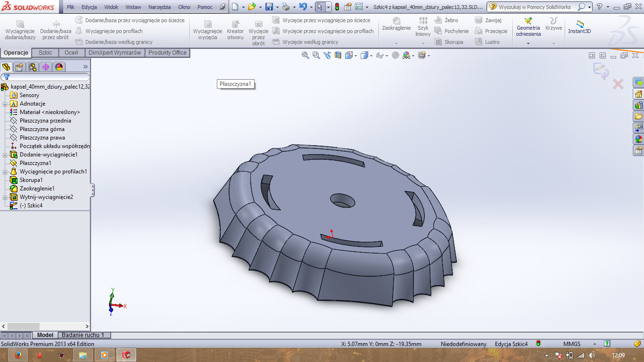The height and width of the screenshot is (362, 644).
Task: Click the exit sketch icon in the confirmation corner
Action: pos(601,71)
